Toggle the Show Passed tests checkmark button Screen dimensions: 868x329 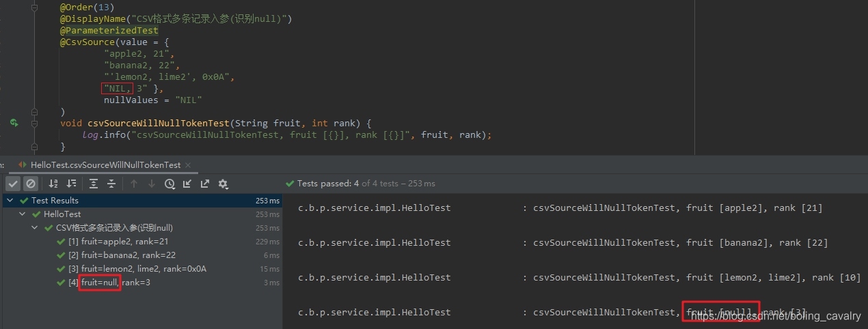pyautogui.click(x=13, y=184)
